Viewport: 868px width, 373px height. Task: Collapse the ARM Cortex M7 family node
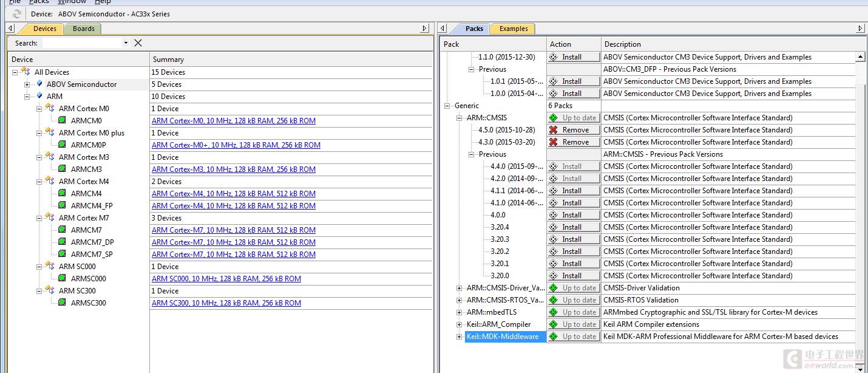click(x=39, y=218)
